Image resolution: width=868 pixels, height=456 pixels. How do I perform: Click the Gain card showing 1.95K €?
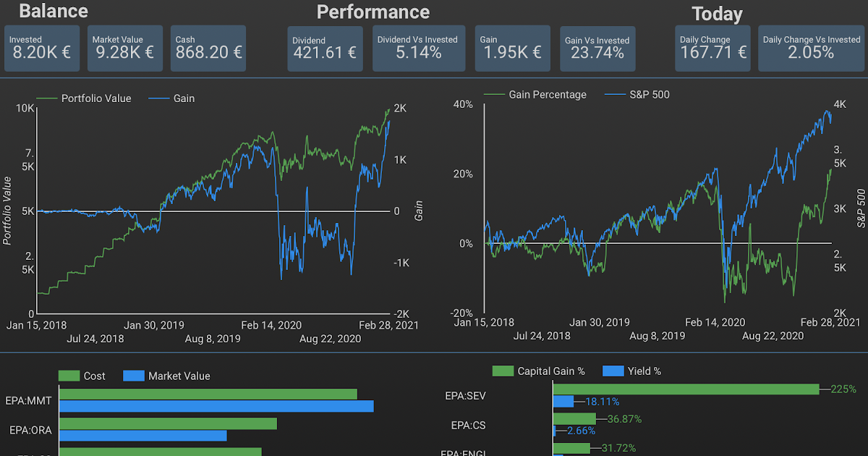point(512,48)
